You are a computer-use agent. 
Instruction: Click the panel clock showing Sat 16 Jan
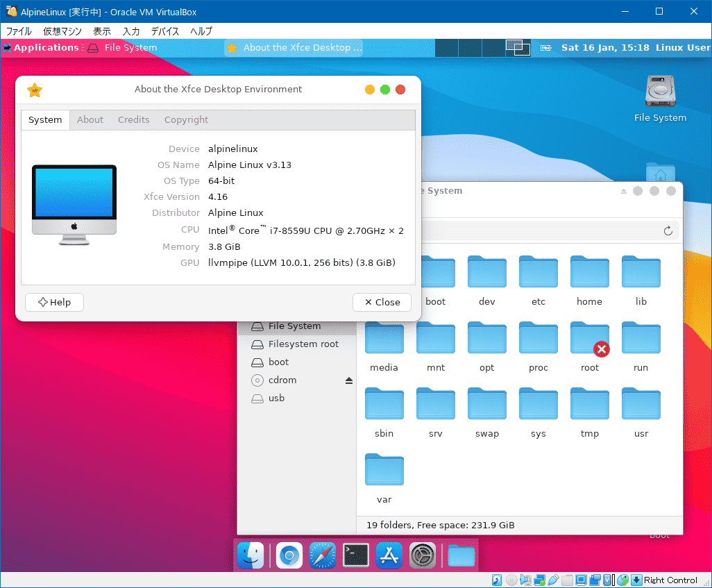[605, 48]
